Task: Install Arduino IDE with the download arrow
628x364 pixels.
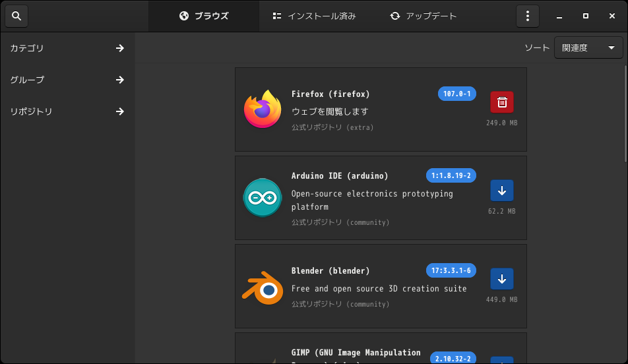Action: click(x=502, y=191)
